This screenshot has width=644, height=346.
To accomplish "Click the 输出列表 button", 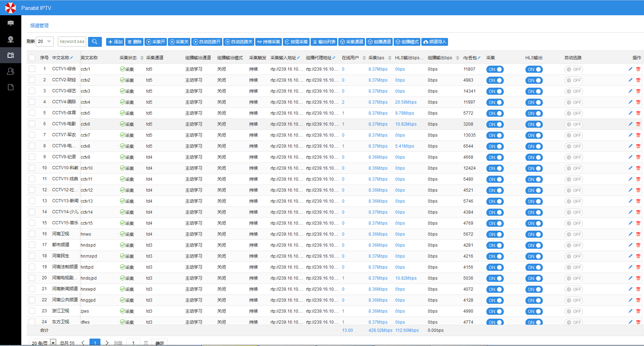I will [x=324, y=42].
